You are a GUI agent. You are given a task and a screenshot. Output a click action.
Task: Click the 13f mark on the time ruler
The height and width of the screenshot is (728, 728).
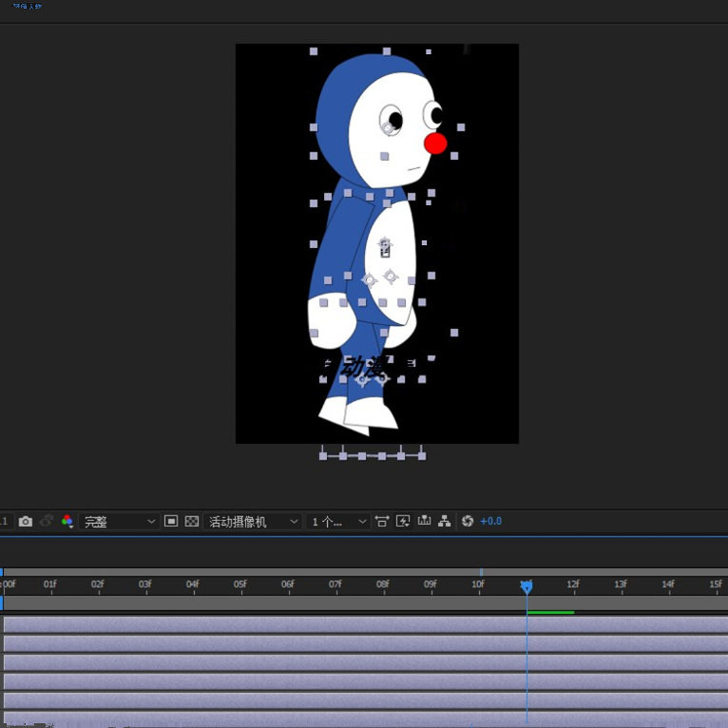[x=621, y=584]
